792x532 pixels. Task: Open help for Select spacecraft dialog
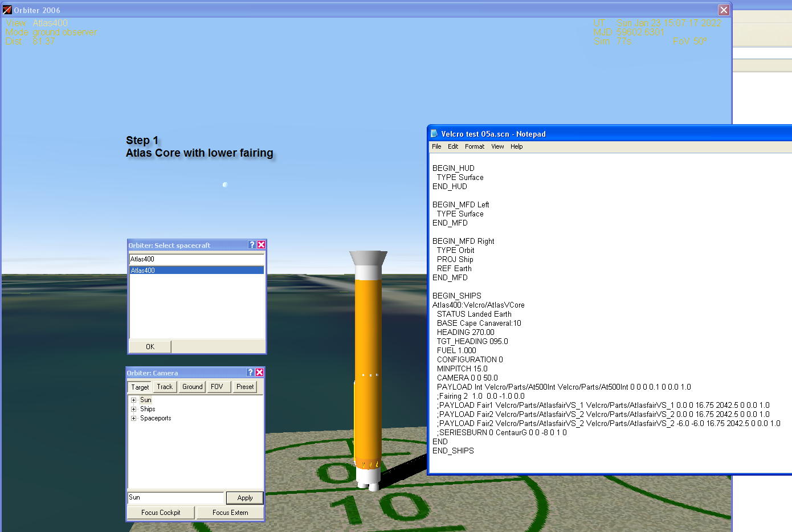pos(252,245)
